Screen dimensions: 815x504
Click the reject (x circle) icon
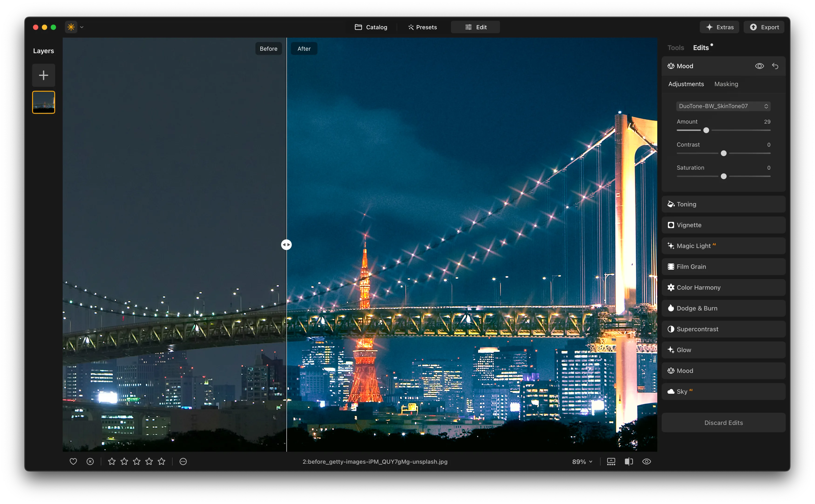click(90, 461)
